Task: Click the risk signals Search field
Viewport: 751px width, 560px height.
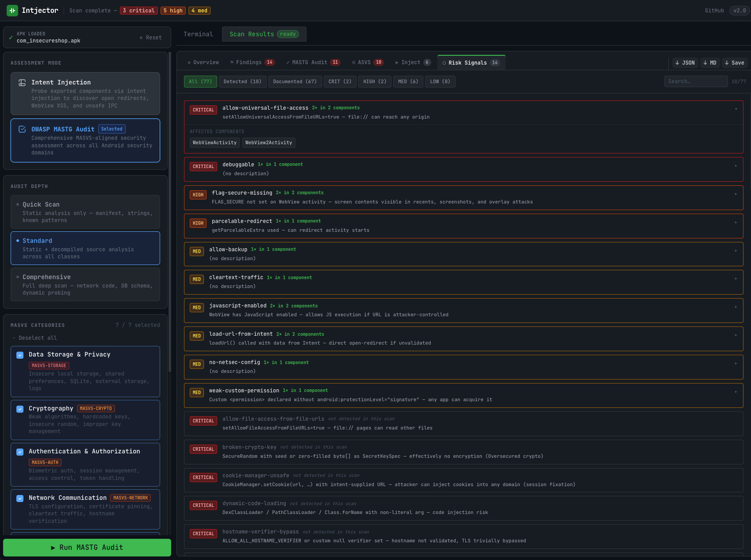Action: point(695,81)
